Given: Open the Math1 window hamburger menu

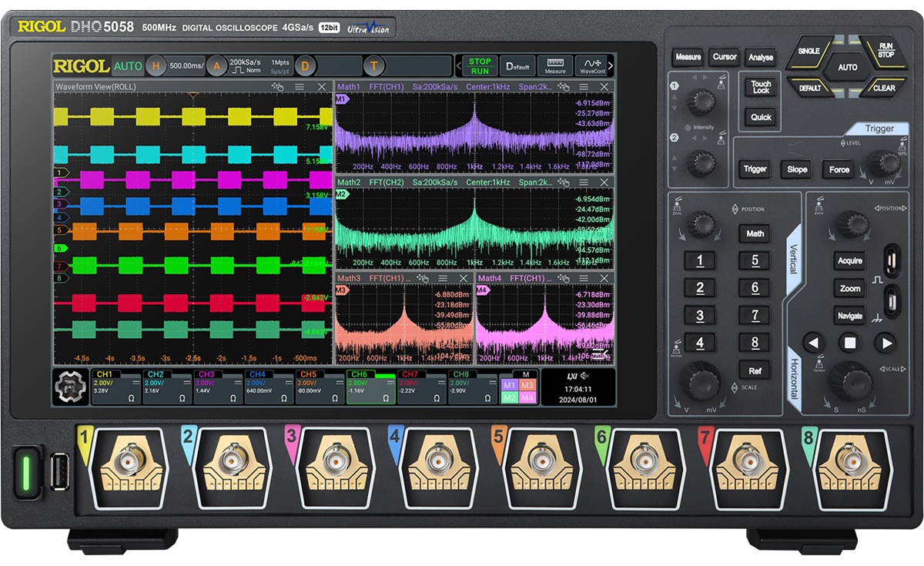Looking at the screenshot, I should (584, 87).
